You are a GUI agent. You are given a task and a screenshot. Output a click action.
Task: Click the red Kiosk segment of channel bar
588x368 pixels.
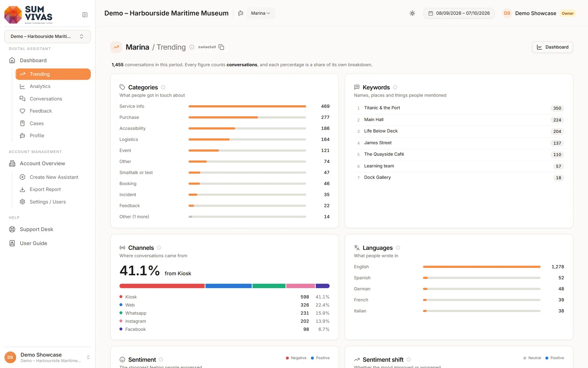click(162, 286)
